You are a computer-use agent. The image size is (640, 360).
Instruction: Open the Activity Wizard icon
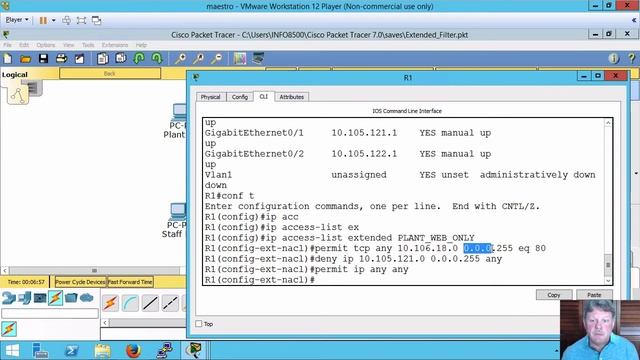79,59
